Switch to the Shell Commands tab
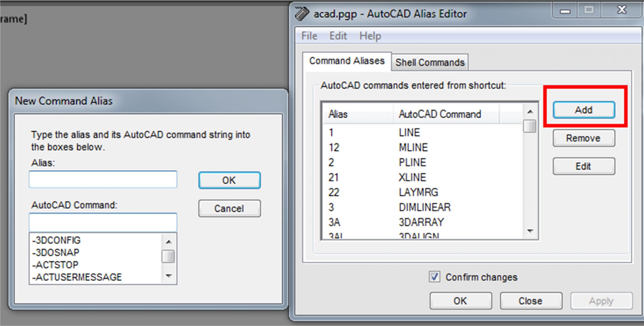Image resolution: width=644 pixels, height=326 pixels. tap(430, 62)
